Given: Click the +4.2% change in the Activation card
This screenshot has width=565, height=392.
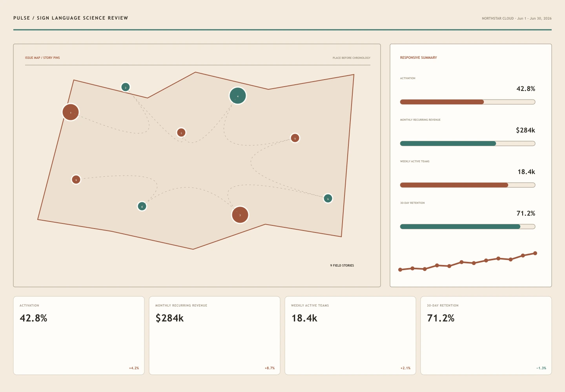Looking at the screenshot, I should [x=134, y=368].
